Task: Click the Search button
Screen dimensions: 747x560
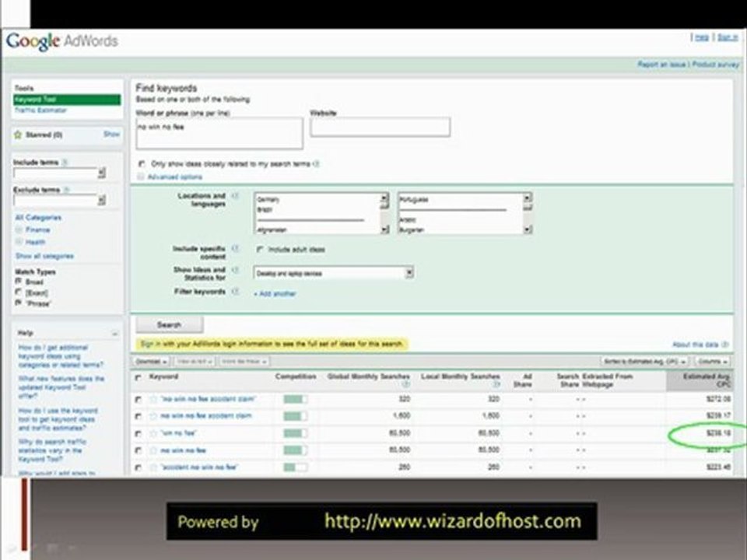Action: (169, 325)
